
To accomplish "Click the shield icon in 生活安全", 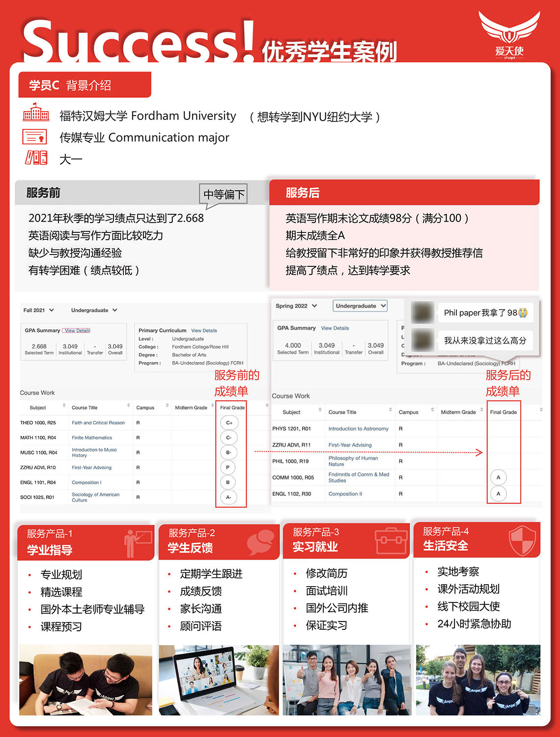I will click(522, 540).
